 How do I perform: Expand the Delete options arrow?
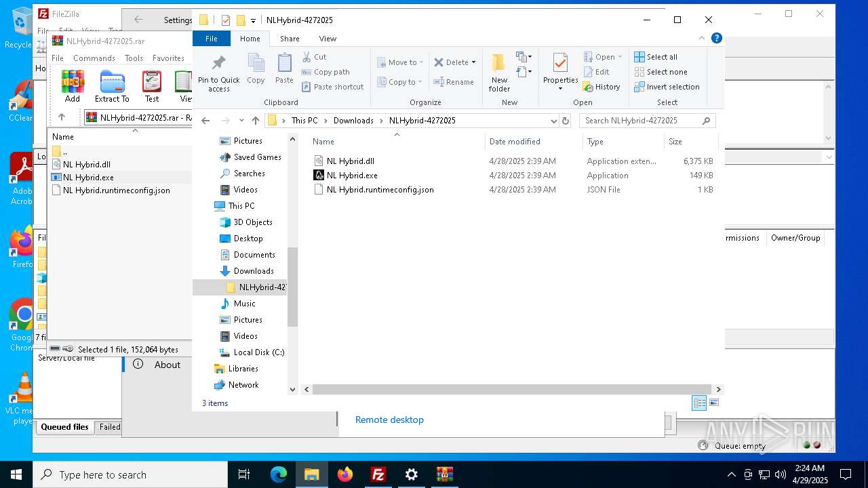tap(473, 62)
